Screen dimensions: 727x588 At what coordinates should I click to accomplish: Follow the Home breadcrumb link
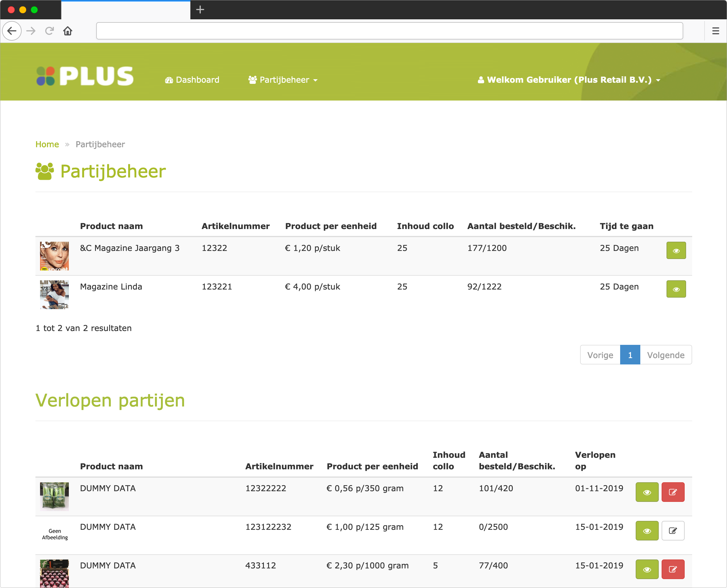47,144
